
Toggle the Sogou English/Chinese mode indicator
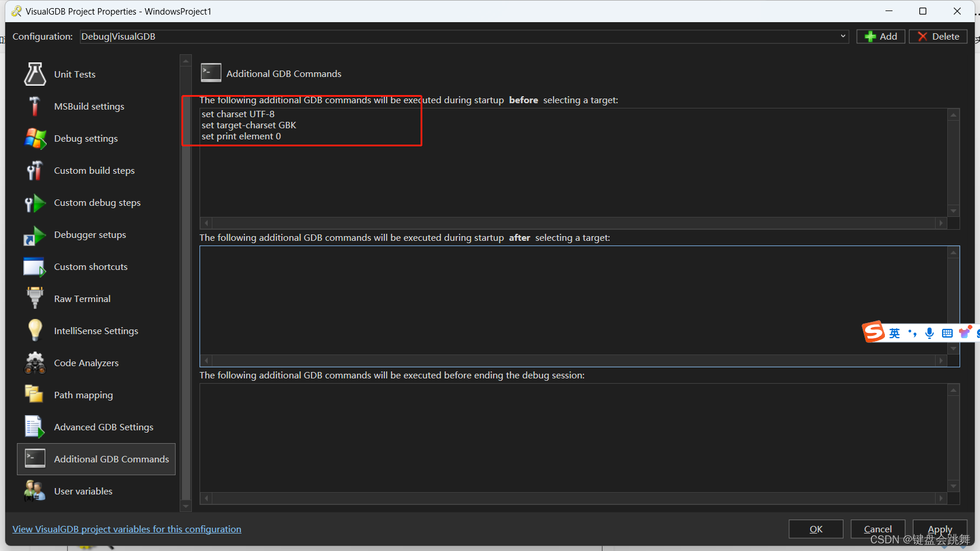(x=895, y=333)
